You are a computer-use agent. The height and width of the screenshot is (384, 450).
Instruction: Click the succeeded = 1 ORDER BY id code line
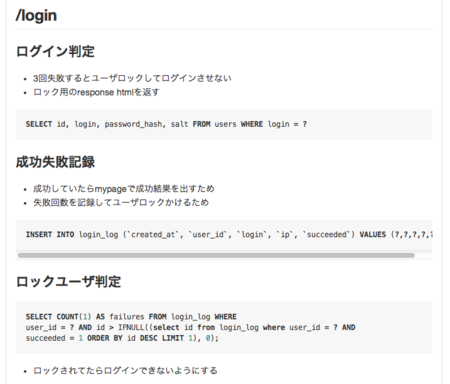tap(122, 338)
